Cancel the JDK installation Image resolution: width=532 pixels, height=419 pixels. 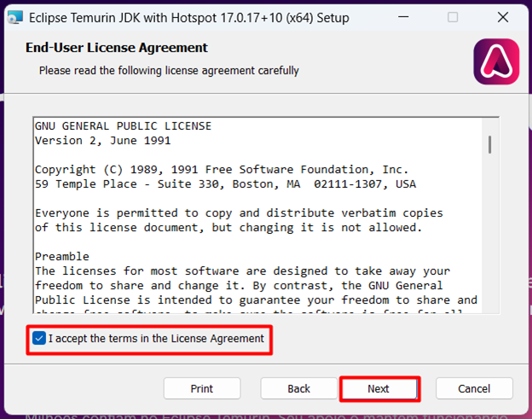[x=474, y=388]
